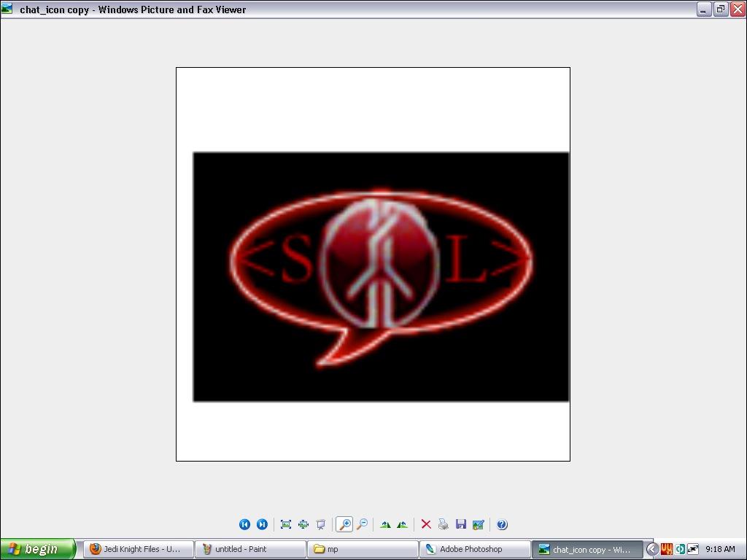Save a copy using floppy icon
This screenshot has width=747, height=560.
(x=460, y=524)
